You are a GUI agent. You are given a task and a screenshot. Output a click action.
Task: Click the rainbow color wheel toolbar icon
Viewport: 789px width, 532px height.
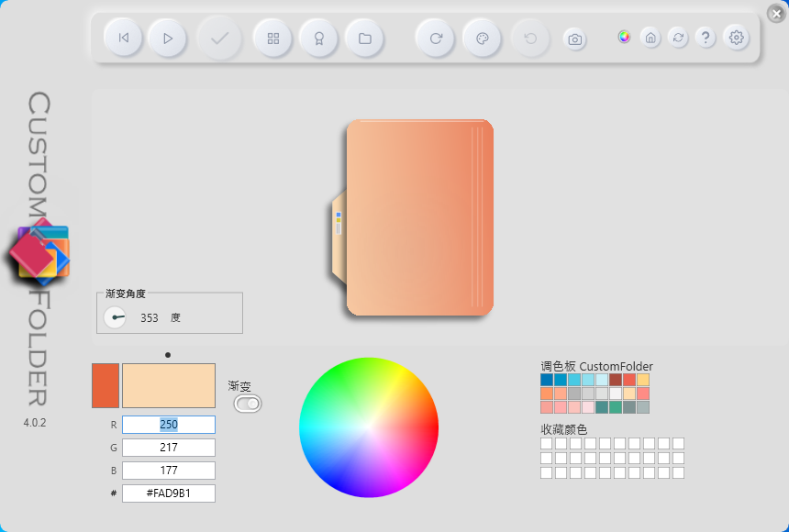coord(624,37)
